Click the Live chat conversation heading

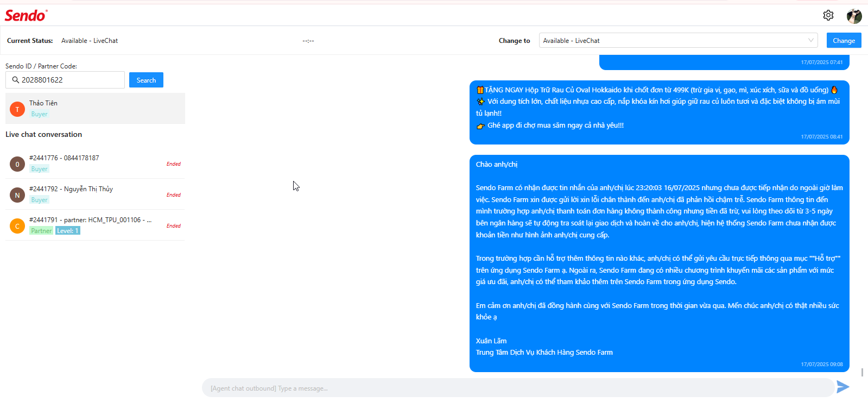tap(44, 134)
